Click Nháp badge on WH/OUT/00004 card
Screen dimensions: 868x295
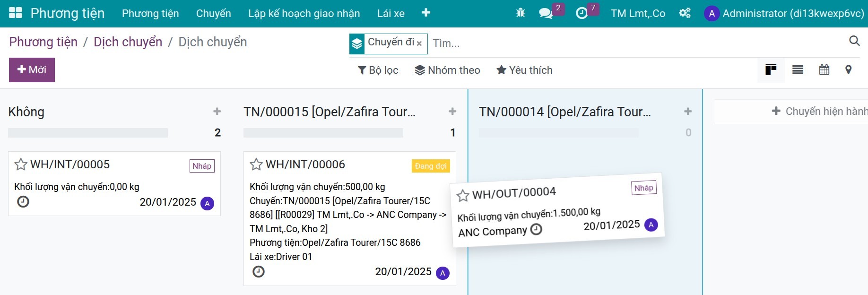click(644, 188)
